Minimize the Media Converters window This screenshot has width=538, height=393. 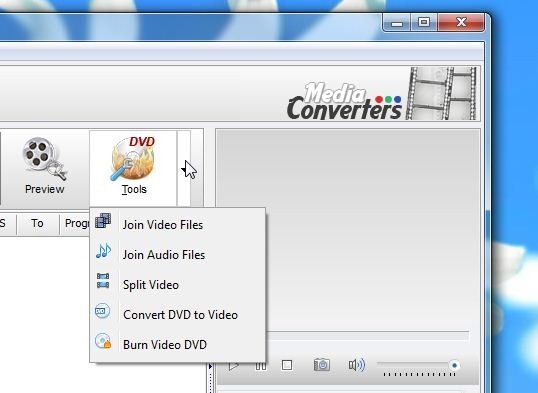tap(396, 23)
